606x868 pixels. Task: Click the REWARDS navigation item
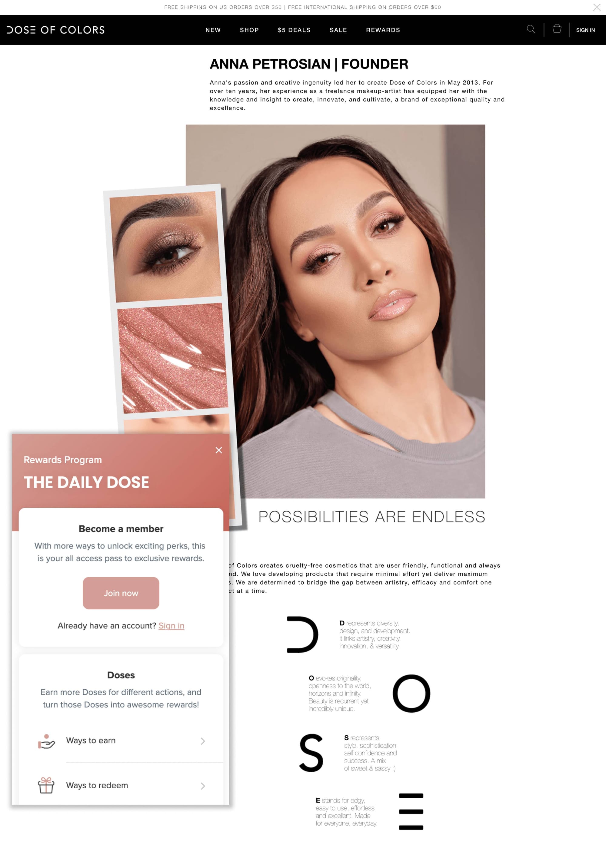pyautogui.click(x=383, y=29)
